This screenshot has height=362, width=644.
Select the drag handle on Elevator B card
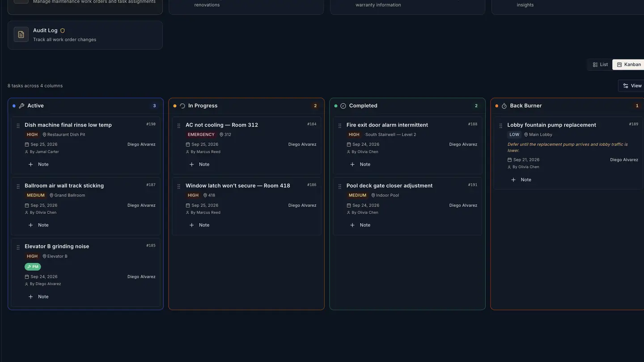18,247
